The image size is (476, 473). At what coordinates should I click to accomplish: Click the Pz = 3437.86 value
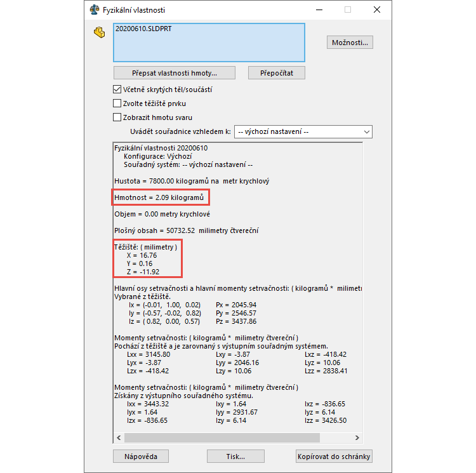pyautogui.click(x=236, y=321)
